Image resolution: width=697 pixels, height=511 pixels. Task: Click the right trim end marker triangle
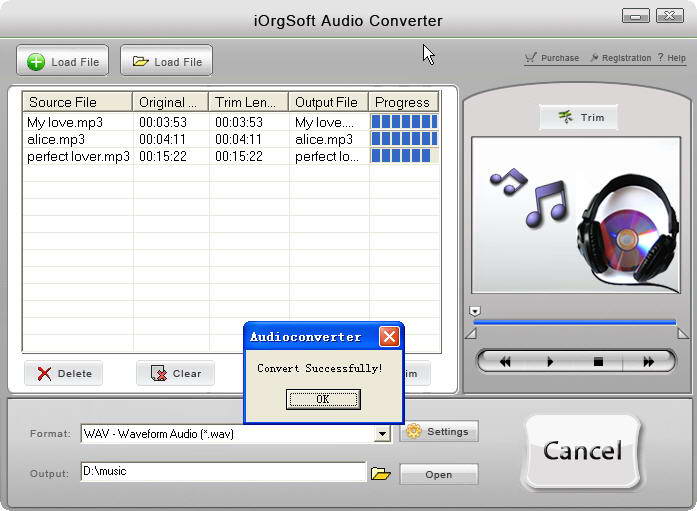683,334
